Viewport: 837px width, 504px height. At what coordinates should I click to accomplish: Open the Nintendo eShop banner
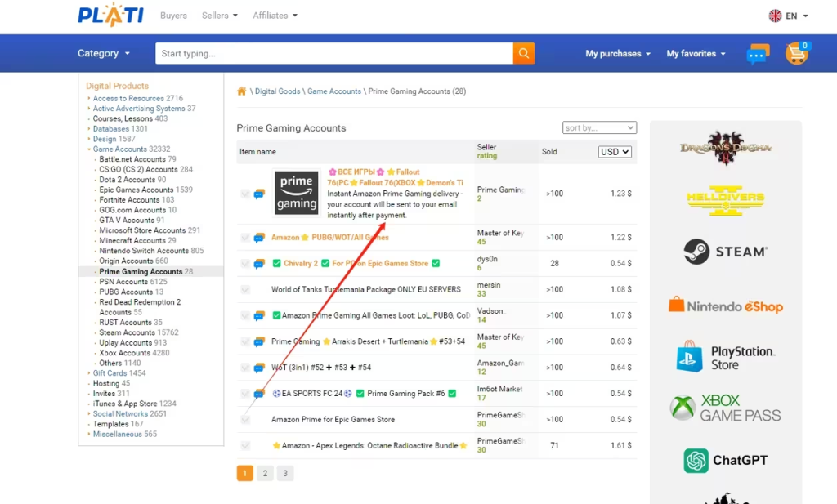(x=726, y=306)
